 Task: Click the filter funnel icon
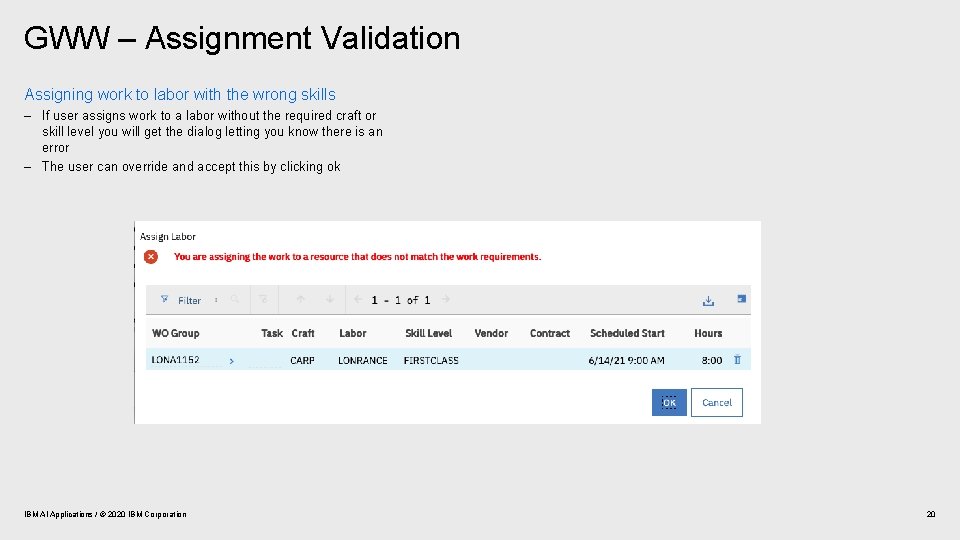164,299
